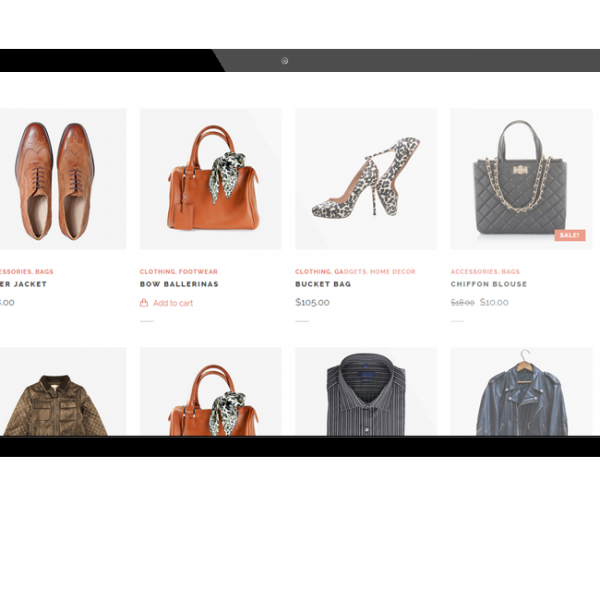The image size is (600, 600).
Task: Select the Home Decor category link
Action: click(393, 271)
